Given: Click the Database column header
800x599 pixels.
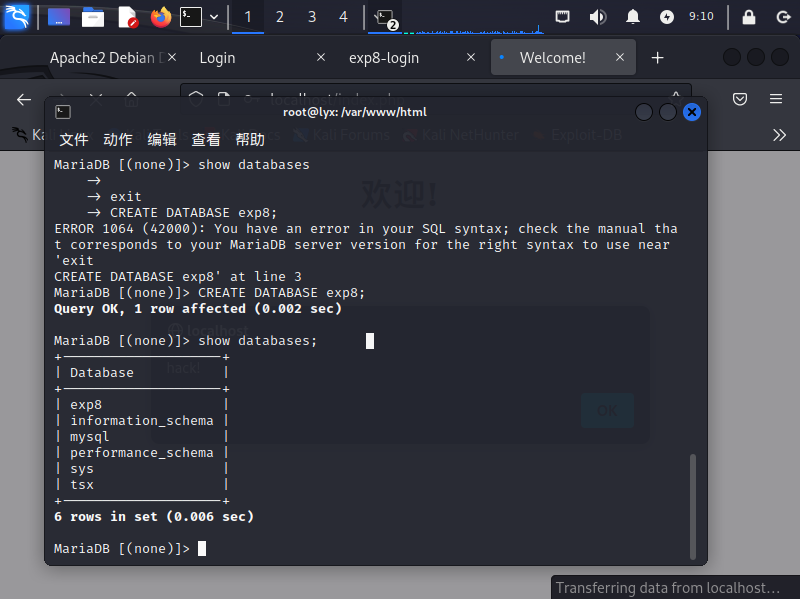Looking at the screenshot, I should click(102, 372).
